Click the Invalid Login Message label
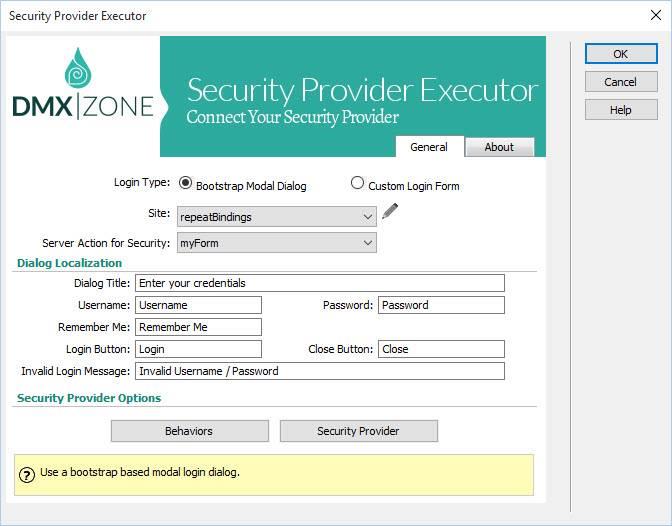 click(75, 371)
